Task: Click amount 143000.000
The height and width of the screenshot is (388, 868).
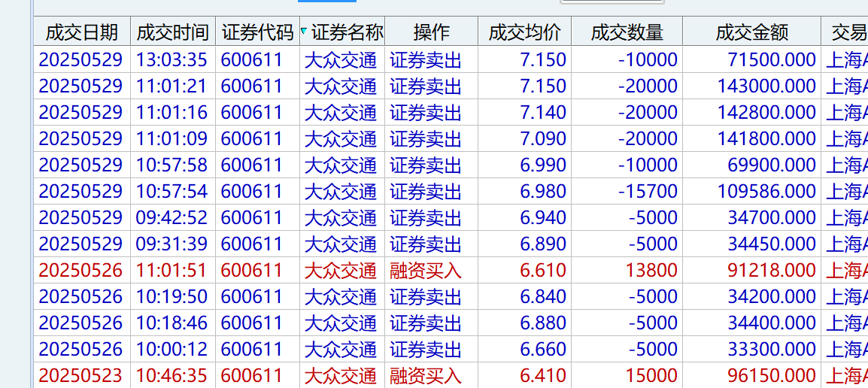Action: tap(766, 86)
